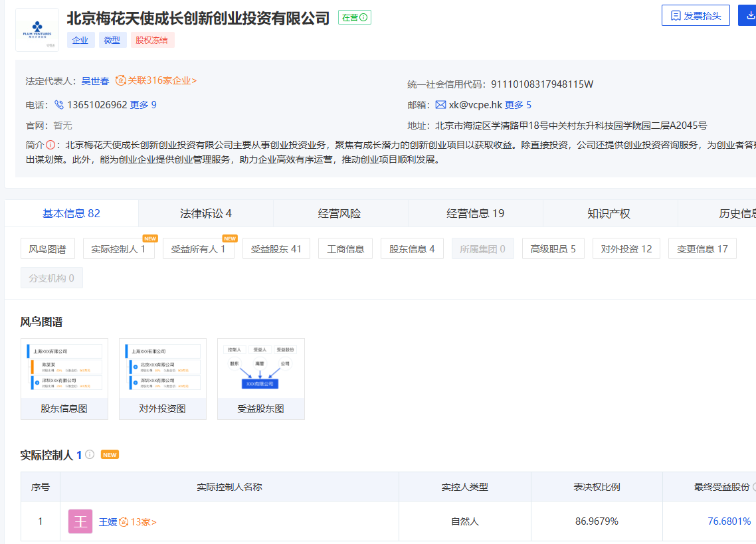Screen dimensions: 756x544
Task: Open legal representative 吴世春 link
Action: pos(96,81)
